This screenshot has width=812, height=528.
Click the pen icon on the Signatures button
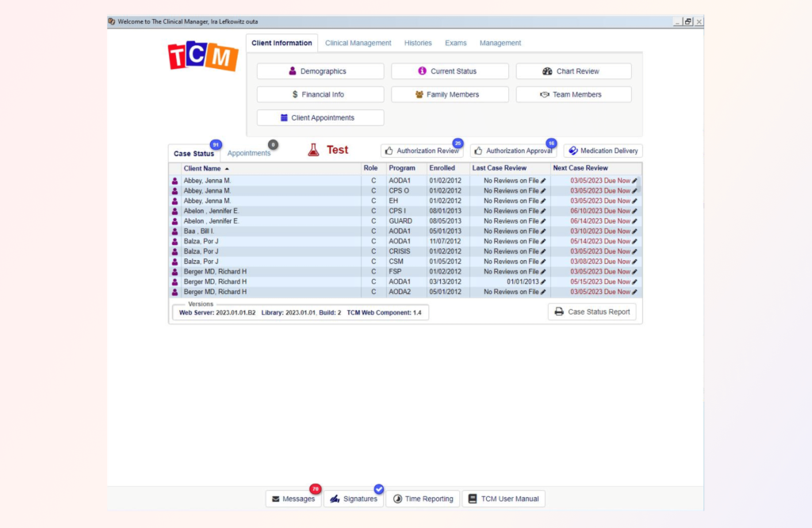pyautogui.click(x=334, y=499)
